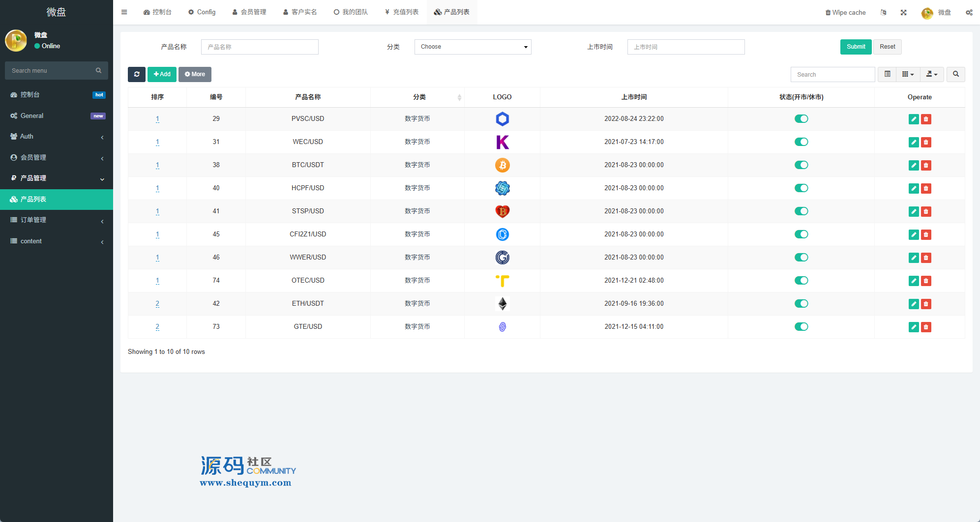Viewport: 980px width, 522px height.
Task: Click the hamburger menu icon in top bar
Action: click(x=124, y=12)
